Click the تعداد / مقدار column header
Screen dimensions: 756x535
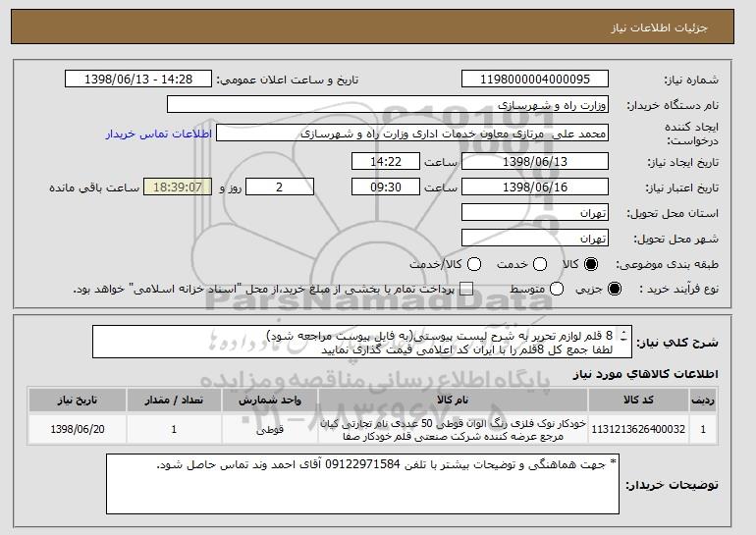(x=174, y=401)
